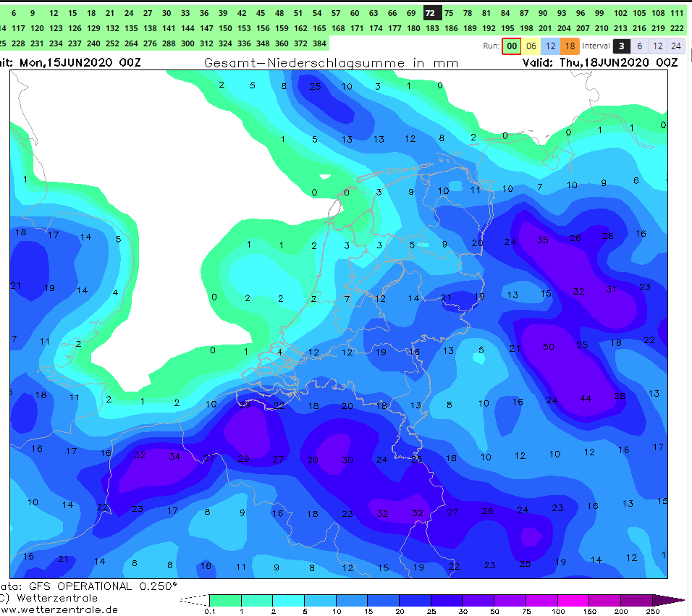Jump to forecast hour 336
The width and height of the screenshot is (692, 616).
click(x=244, y=43)
